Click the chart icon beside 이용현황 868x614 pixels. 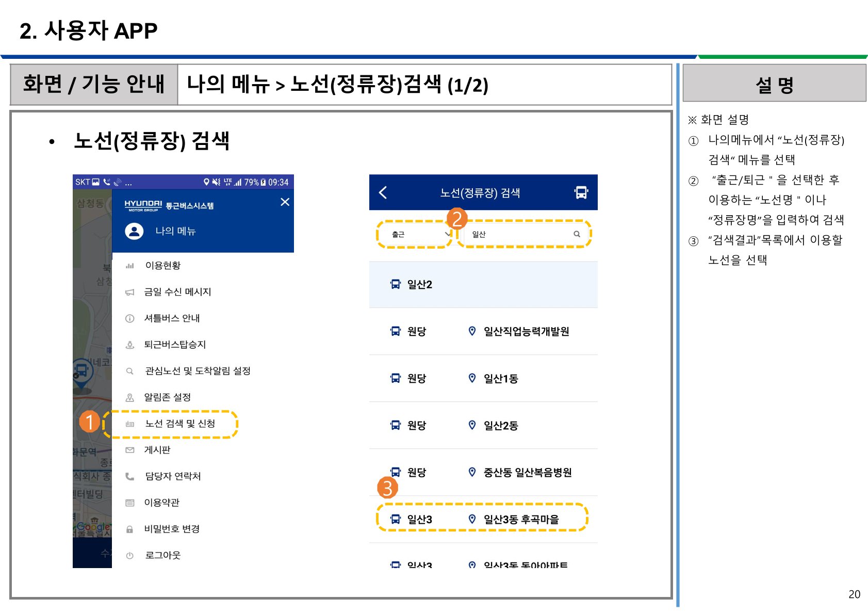[130, 266]
